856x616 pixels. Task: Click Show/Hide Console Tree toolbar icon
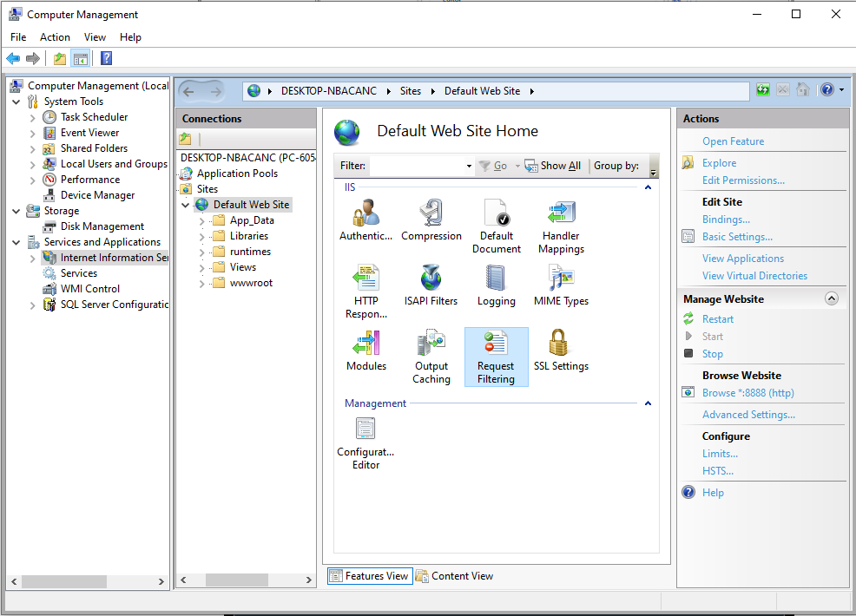pyautogui.click(x=80, y=58)
